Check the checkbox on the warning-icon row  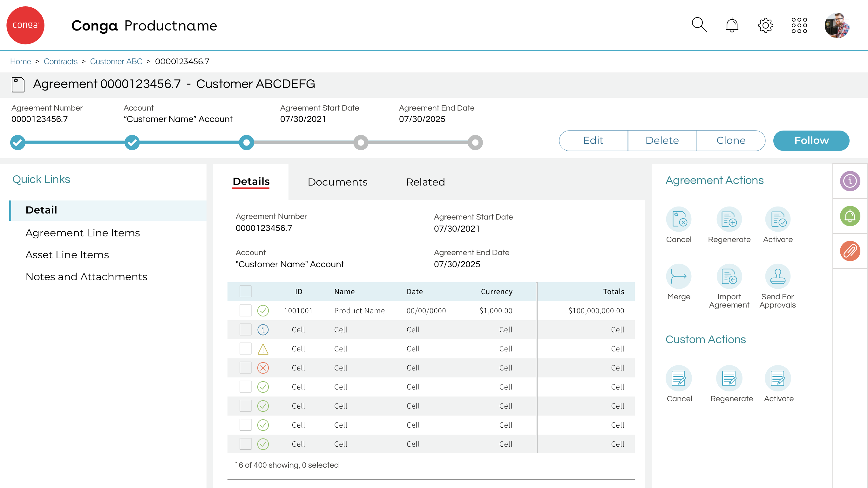(x=245, y=349)
